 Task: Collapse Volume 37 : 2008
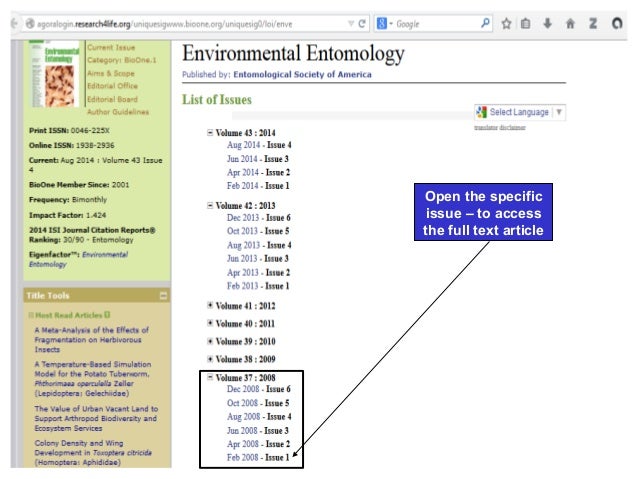pyautogui.click(x=210, y=377)
